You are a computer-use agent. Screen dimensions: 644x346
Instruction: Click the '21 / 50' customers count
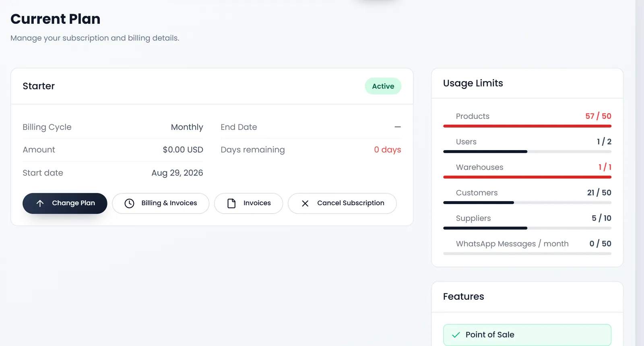tap(599, 193)
